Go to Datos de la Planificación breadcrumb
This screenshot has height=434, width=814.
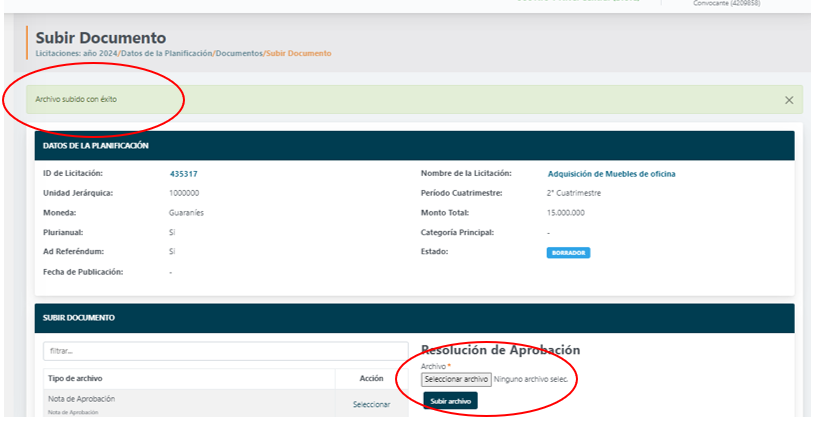(x=167, y=53)
